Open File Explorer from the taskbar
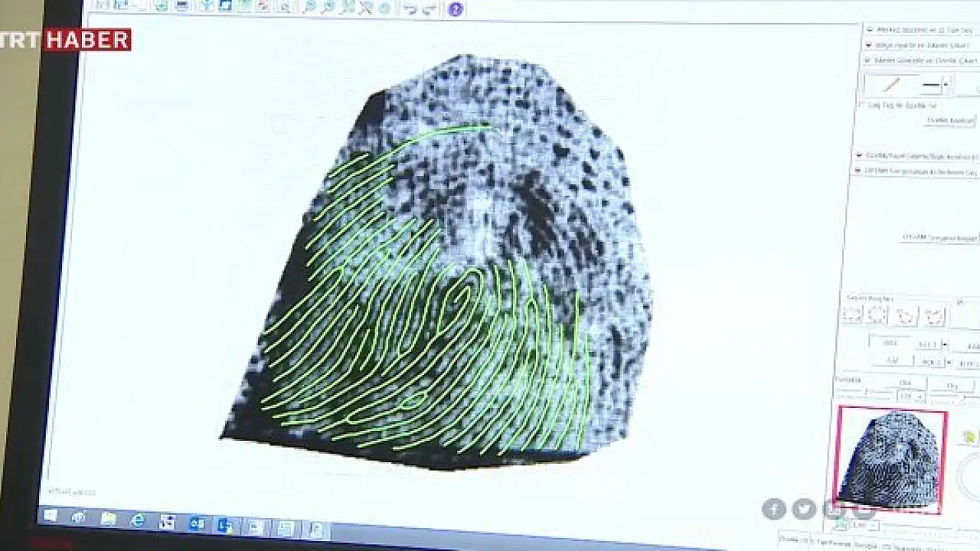Image resolution: width=980 pixels, height=551 pixels. [x=108, y=519]
